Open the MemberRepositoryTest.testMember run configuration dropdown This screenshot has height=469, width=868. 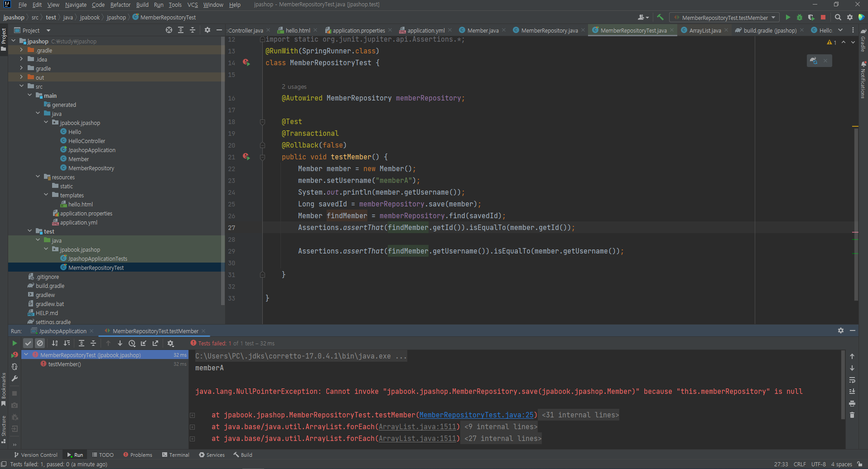click(724, 18)
